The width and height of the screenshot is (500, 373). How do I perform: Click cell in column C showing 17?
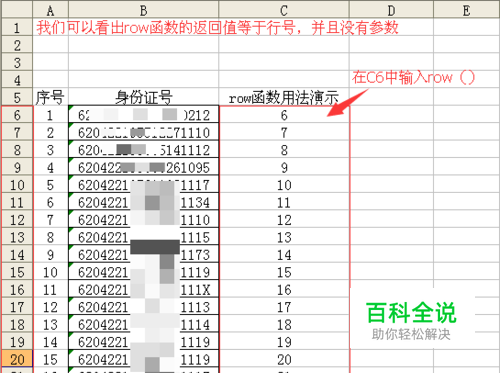(284, 307)
